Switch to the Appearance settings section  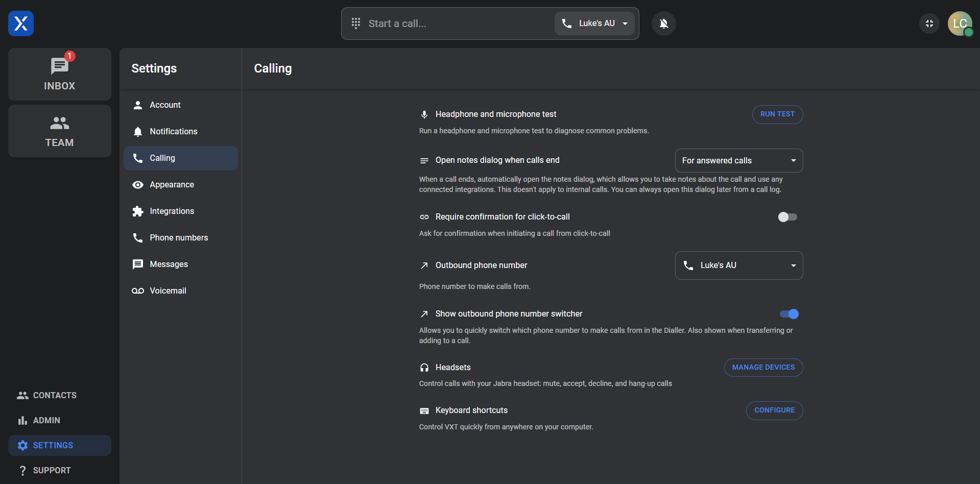tap(172, 184)
